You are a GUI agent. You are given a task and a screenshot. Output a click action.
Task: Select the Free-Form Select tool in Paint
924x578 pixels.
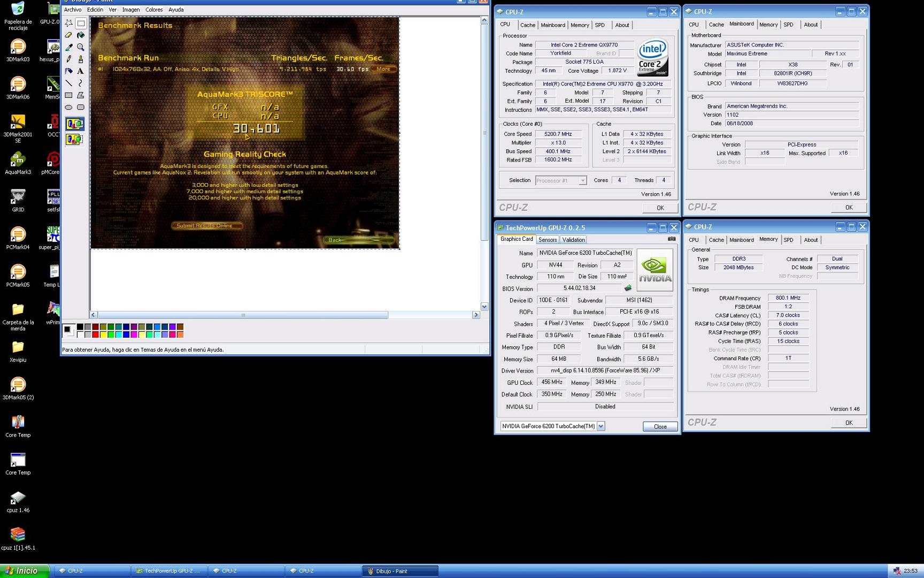[69, 24]
